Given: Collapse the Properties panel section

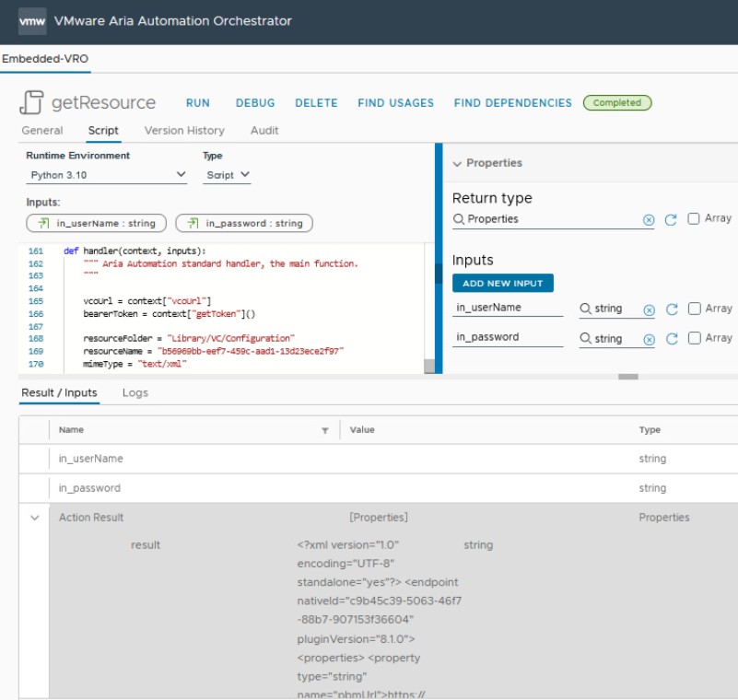Looking at the screenshot, I should coord(457,164).
